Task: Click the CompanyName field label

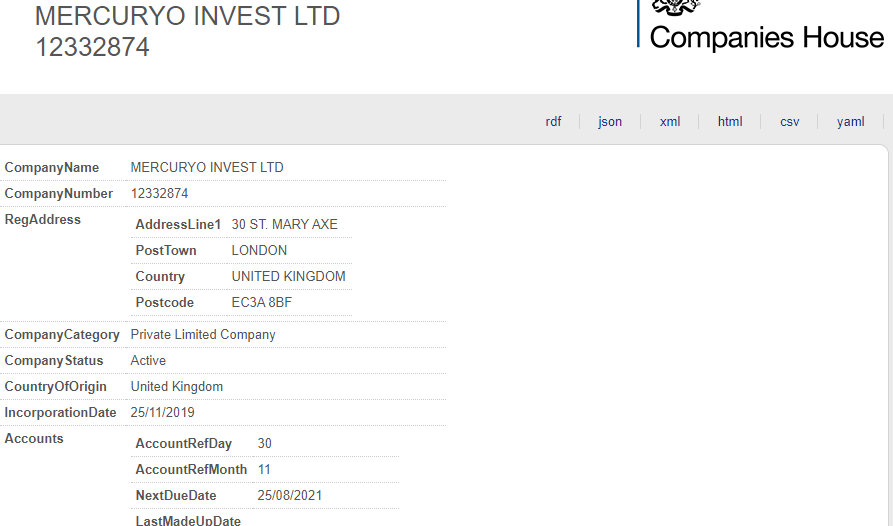Action: 52,167
